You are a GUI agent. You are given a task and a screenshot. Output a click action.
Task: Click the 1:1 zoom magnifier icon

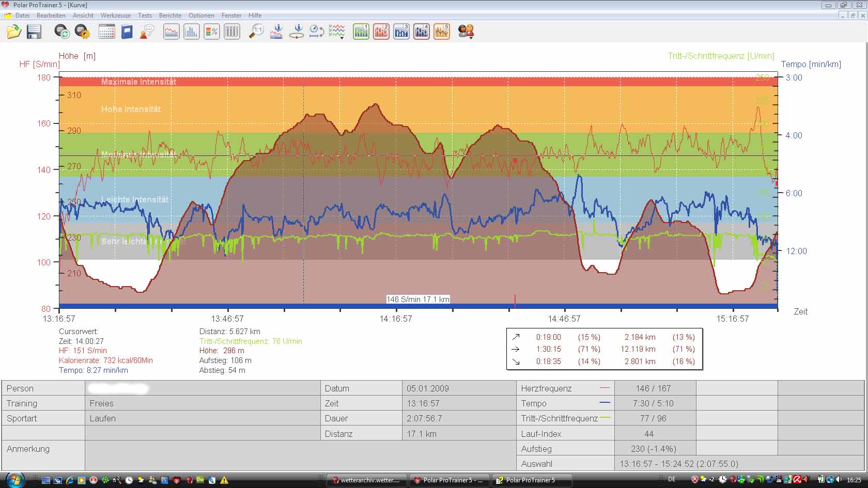(256, 32)
